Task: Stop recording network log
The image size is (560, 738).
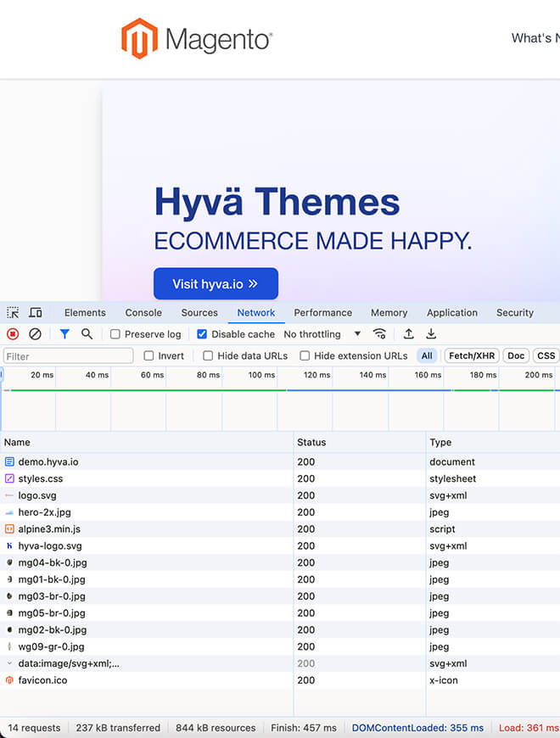Action: pos(13,334)
